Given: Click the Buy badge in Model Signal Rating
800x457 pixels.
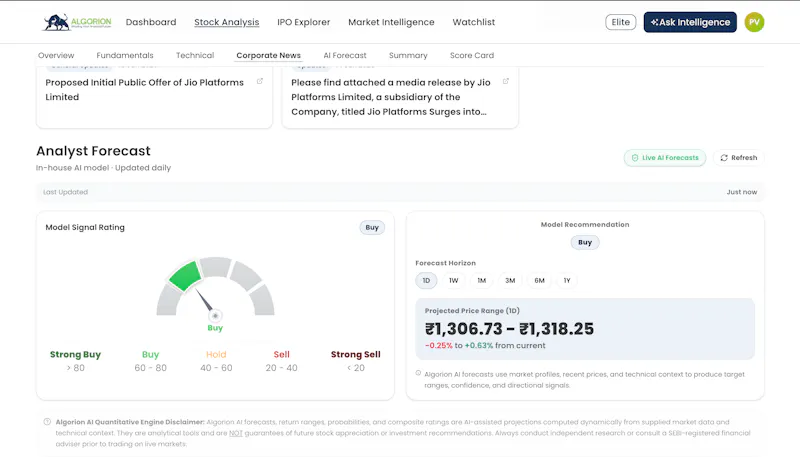Looking at the screenshot, I should click(372, 227).
